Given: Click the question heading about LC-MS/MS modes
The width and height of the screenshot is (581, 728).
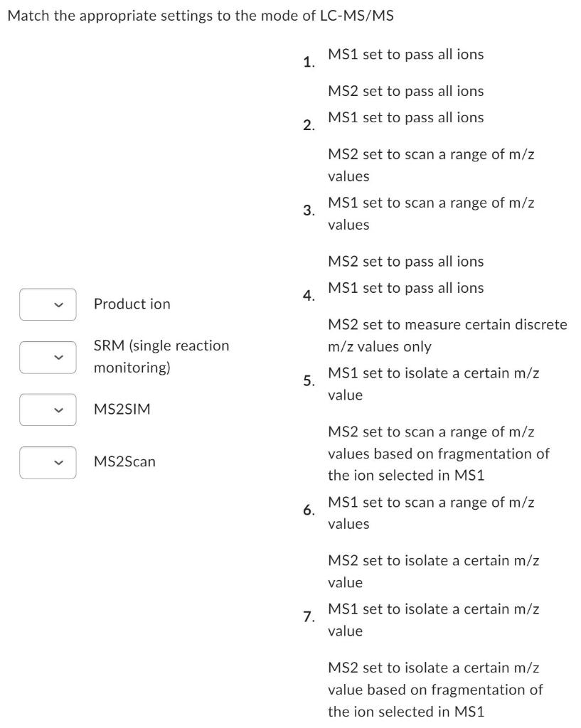Looking at the screenshot, I should (x=201, y=16).
